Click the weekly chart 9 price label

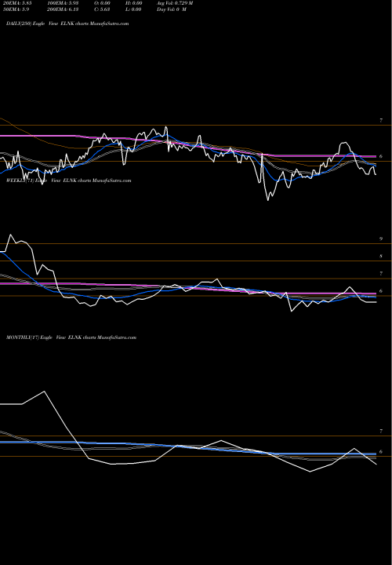(x=381, y=239)
